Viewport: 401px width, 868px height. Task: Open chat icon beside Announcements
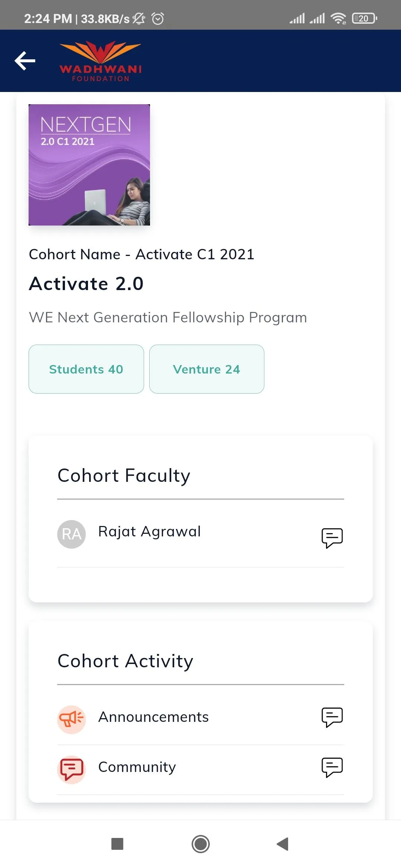coord(332,717)
